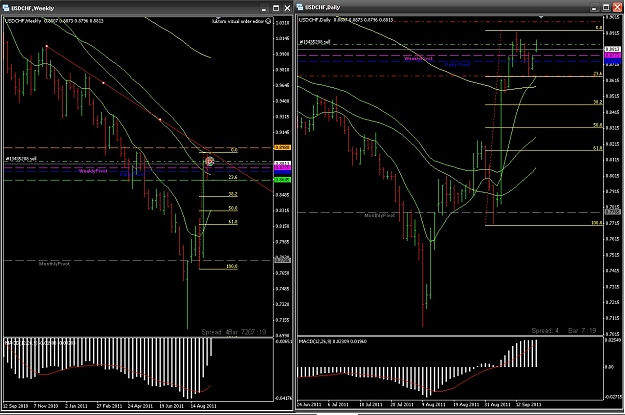Select the 38.2 Fibonacci level label on the Weekly chart
The width and height of the screenshot is (625, 415).
233,194
